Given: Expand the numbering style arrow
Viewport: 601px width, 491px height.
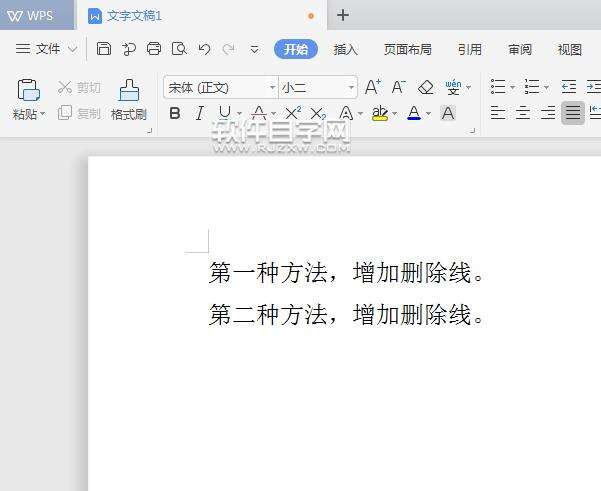Looking at the screenshot, I should pyautogui.click(x=547, y=88).
